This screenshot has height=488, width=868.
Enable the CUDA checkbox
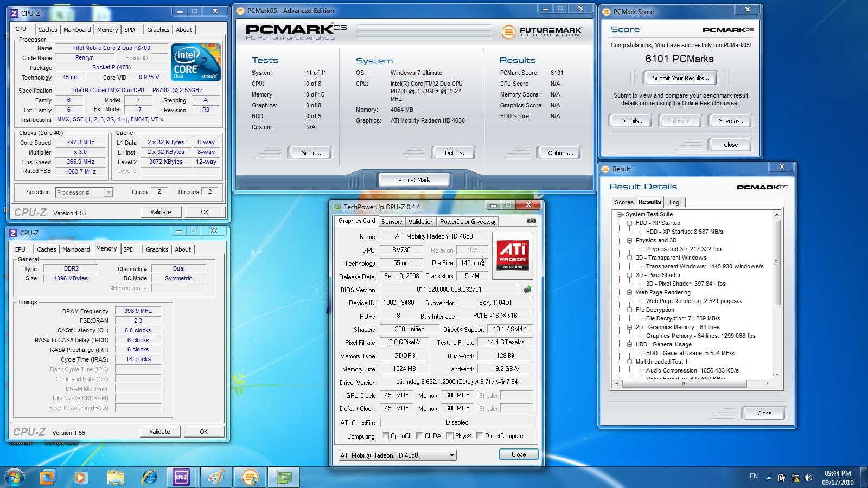point(419,435)
